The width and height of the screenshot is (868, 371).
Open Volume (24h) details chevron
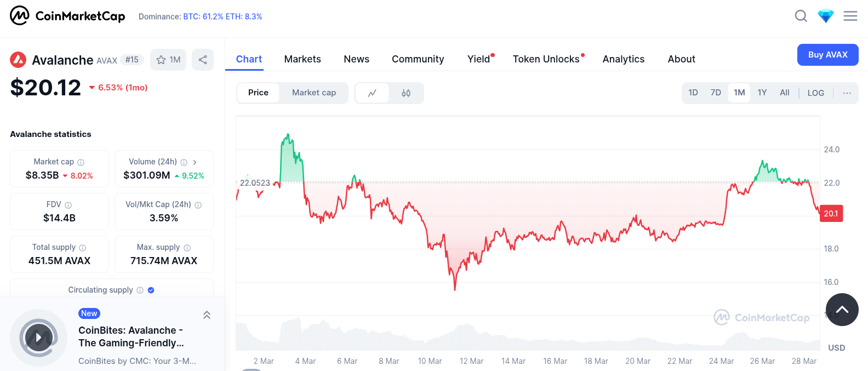tap(195, 162)
